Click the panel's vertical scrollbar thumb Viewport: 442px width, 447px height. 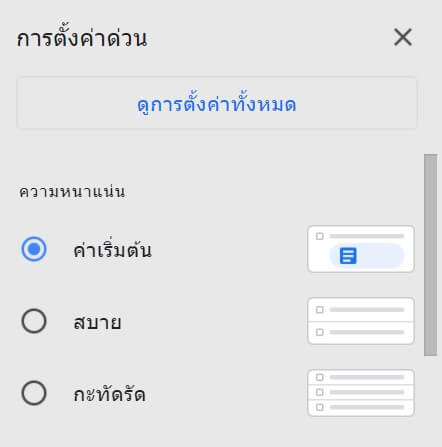point(430,255)
